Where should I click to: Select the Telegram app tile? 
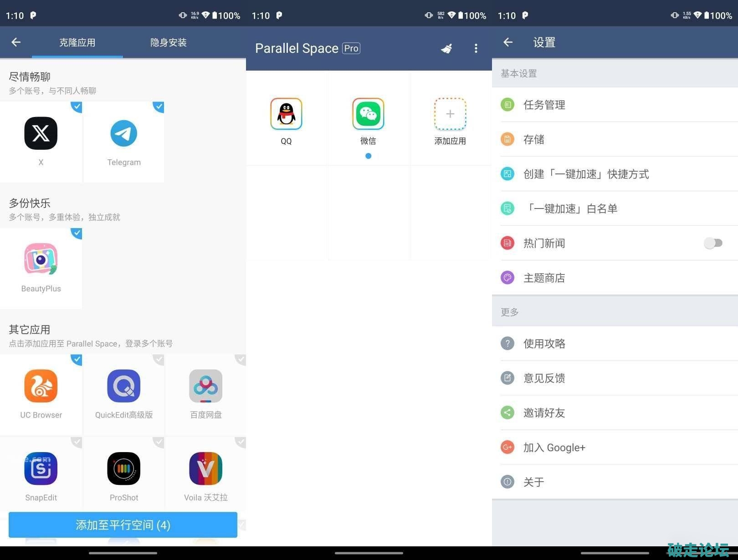(x=123, y=142)
